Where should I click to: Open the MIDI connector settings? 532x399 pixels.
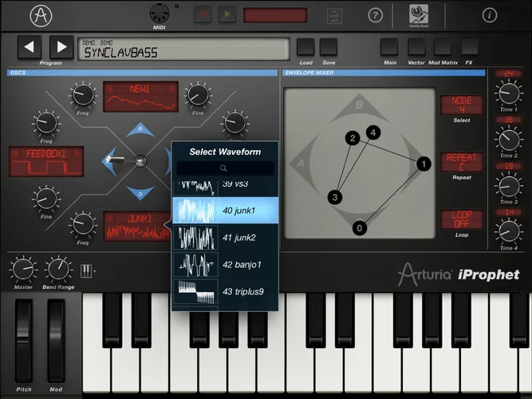(160, 14)
